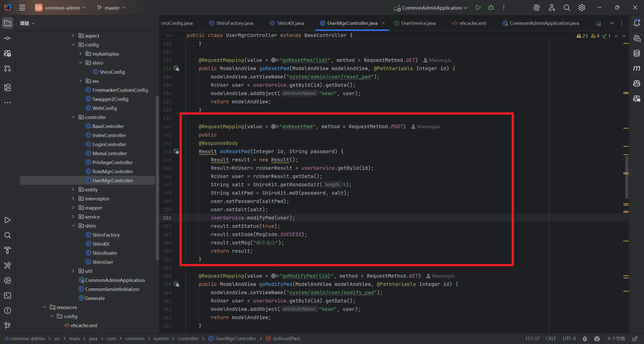Screen dimensions: 644x344
Task: Open the 151:37 go-to-line widget
Action: click(532, 339)
